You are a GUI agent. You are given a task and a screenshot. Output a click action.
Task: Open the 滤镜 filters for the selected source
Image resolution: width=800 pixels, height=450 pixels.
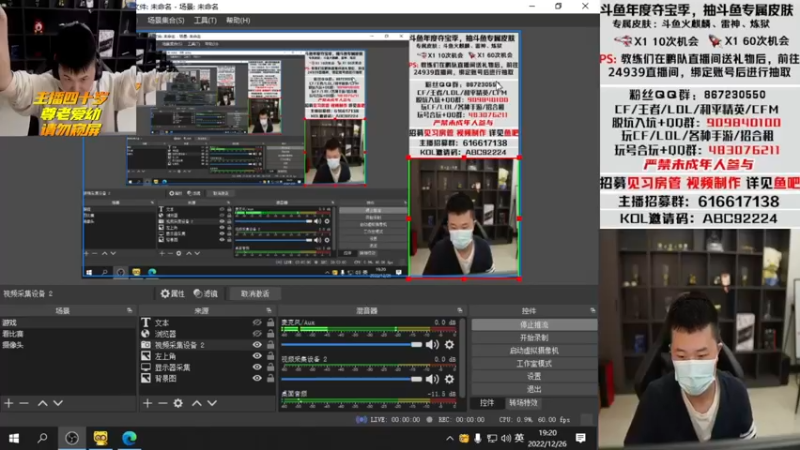click(206, 293)
